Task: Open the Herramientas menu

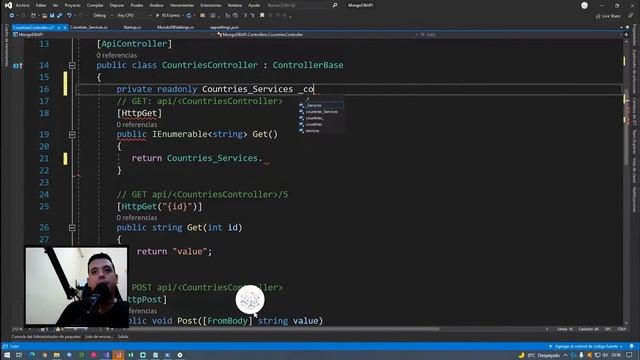Action: point(182,5)
